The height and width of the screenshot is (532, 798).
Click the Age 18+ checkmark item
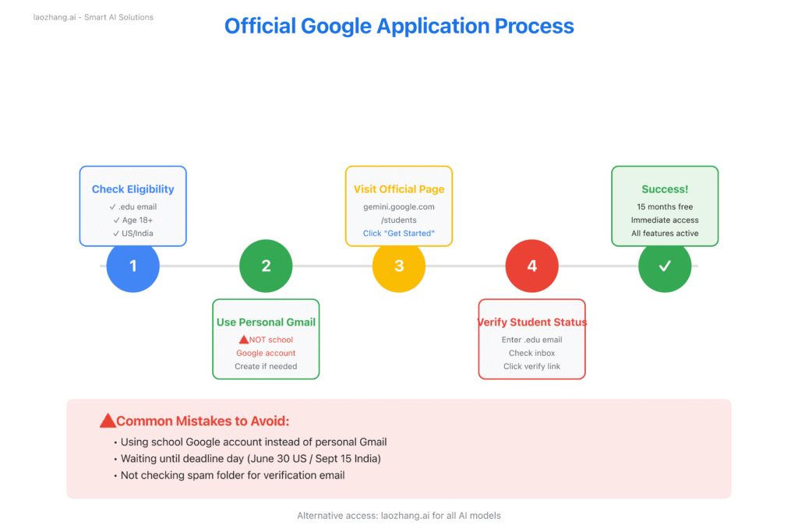pyautogui.click(x=132, y=220)
